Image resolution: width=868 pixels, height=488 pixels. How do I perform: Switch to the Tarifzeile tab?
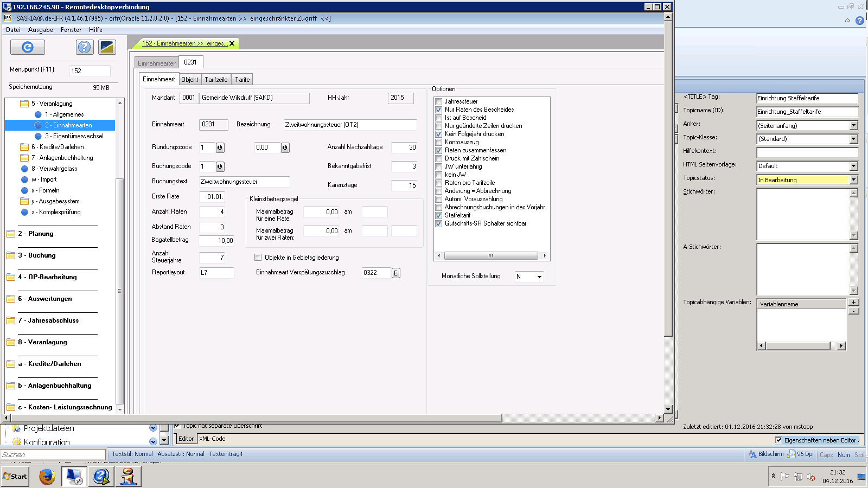[x=216, y=80]
